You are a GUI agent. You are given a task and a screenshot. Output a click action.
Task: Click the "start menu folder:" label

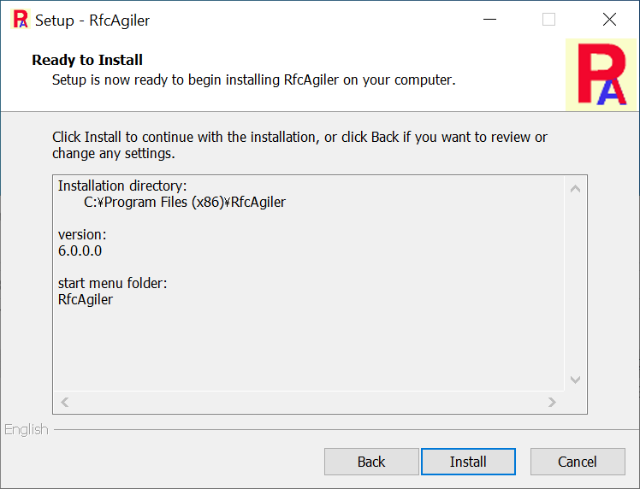[112, 283]
